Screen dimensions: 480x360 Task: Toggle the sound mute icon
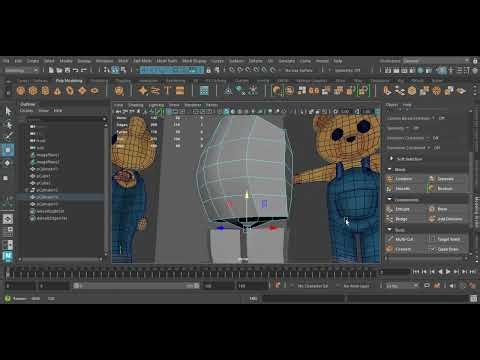(x=452, y=286)
